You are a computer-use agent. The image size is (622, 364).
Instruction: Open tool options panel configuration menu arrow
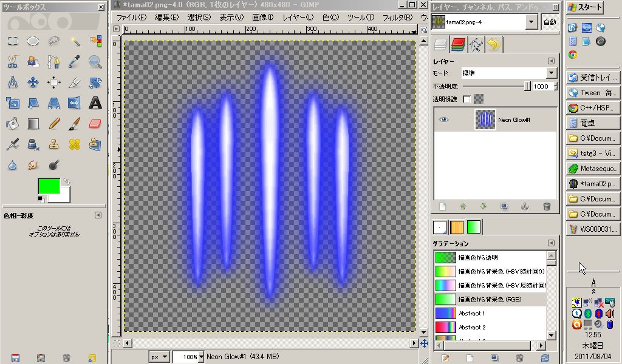pos(98,215)
